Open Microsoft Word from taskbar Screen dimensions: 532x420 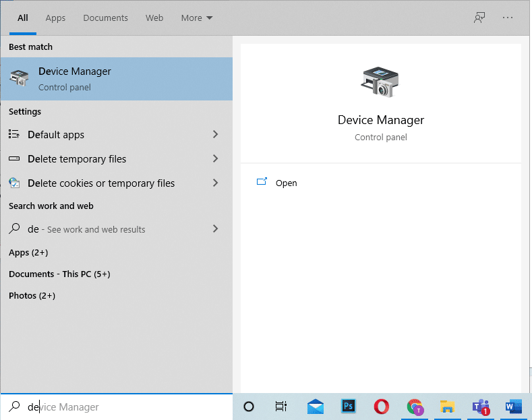513,407
